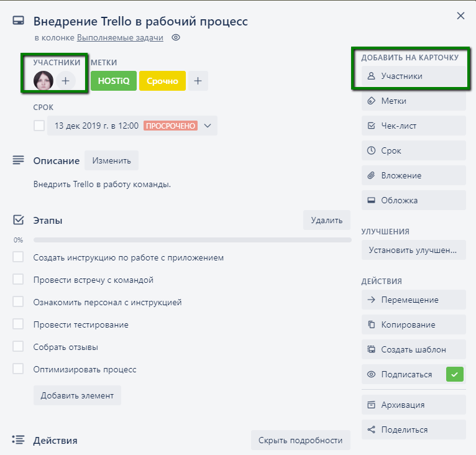This screenshot has width=476, height=455.
Task: Check Создать инструкцию по работе с приложением
Action: [18, 257]
